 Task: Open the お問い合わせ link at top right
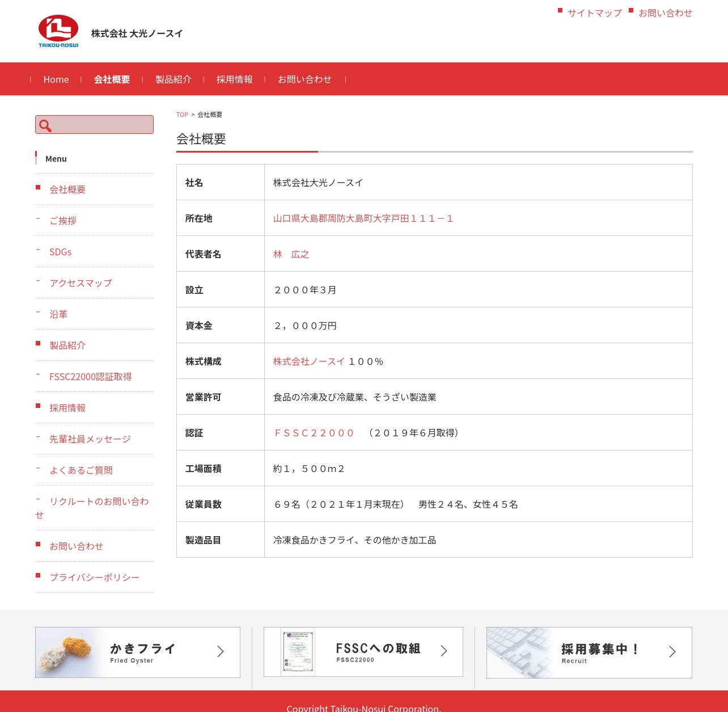(x=666, y=13)
